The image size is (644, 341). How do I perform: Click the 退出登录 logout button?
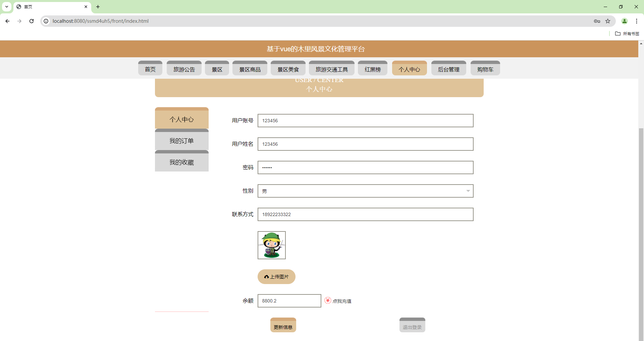[412, 325]
